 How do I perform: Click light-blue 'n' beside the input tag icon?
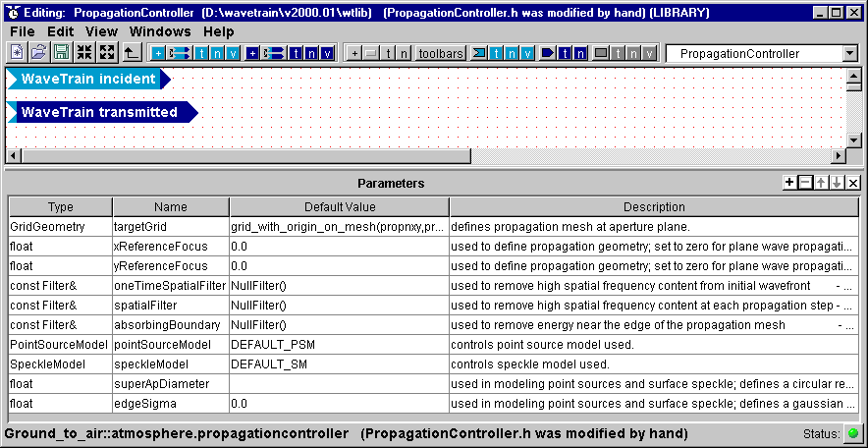(512, 53)
